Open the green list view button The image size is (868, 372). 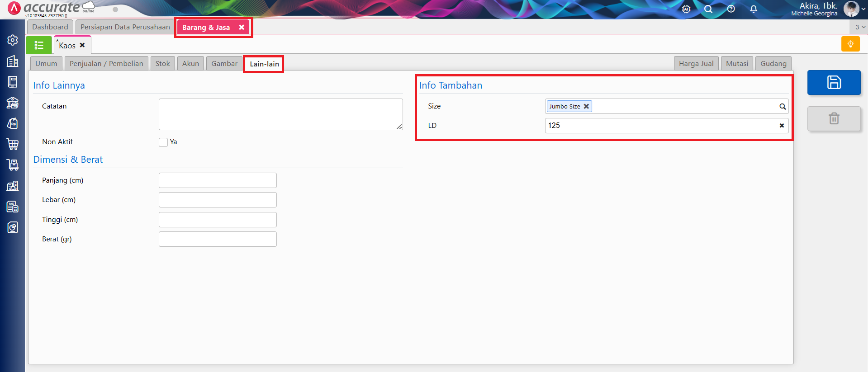click(x=39, y=45)
